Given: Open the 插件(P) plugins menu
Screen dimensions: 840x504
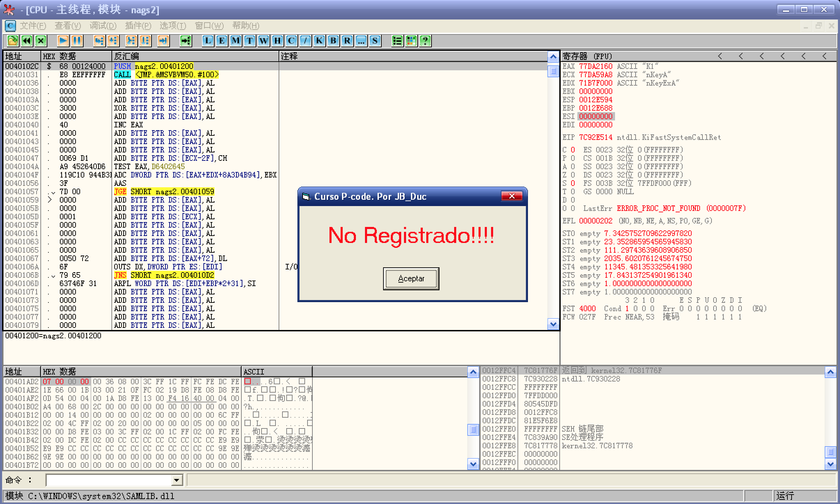Looking at the screenshot, I should [138, 26].
